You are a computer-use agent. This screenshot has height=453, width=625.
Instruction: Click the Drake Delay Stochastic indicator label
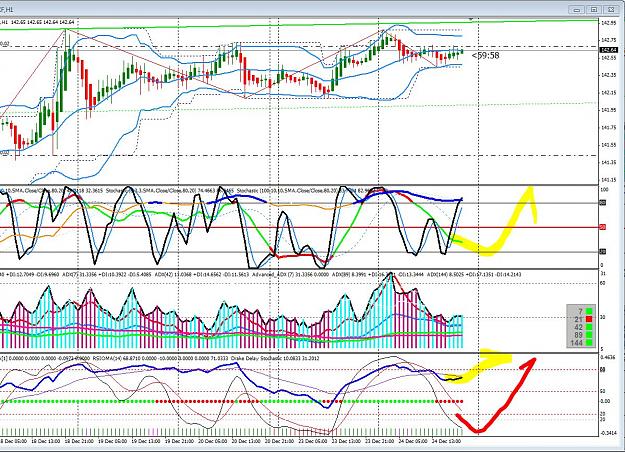tap(254, 358)
